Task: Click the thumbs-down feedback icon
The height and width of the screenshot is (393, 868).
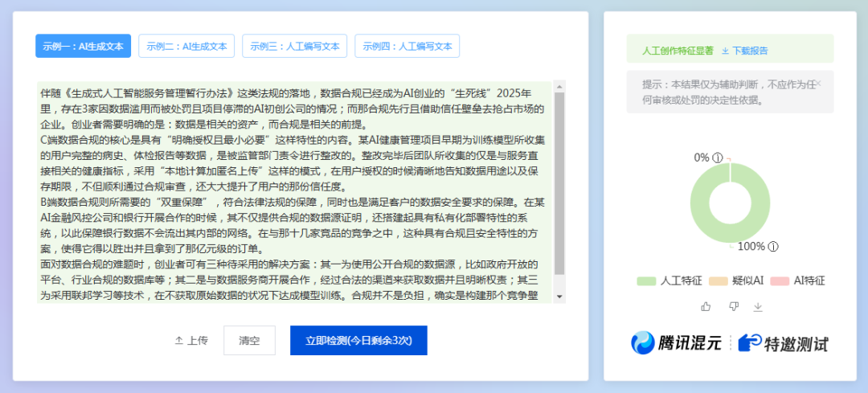Action: pyautogui.click(x=732, y=306)
